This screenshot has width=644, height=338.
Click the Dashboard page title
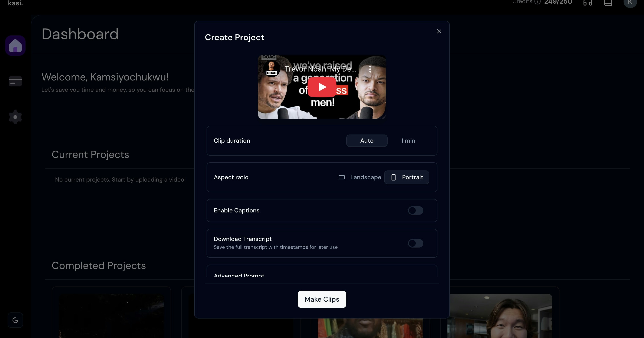pos(80,34)
